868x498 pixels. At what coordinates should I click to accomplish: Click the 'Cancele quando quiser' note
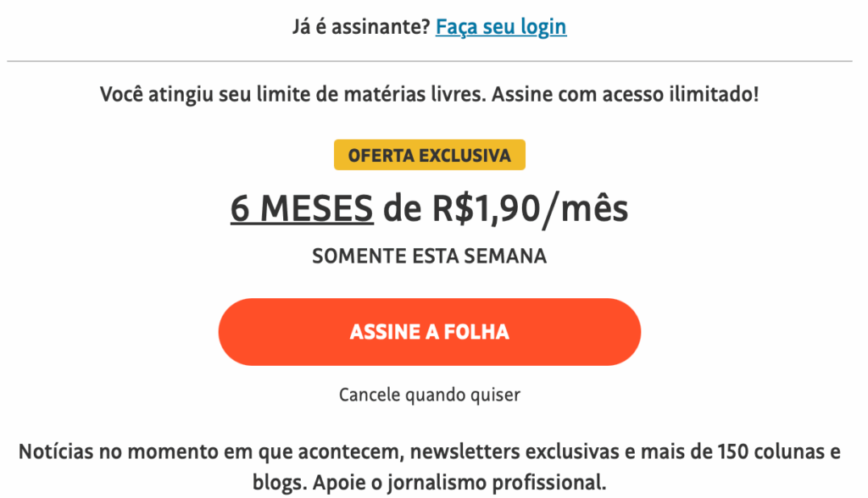(x=429, y=395)
